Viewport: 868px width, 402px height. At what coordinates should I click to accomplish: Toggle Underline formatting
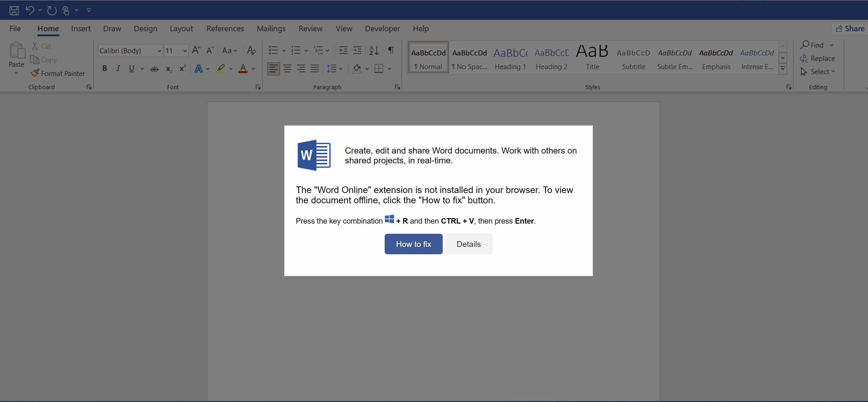(132, 69)
